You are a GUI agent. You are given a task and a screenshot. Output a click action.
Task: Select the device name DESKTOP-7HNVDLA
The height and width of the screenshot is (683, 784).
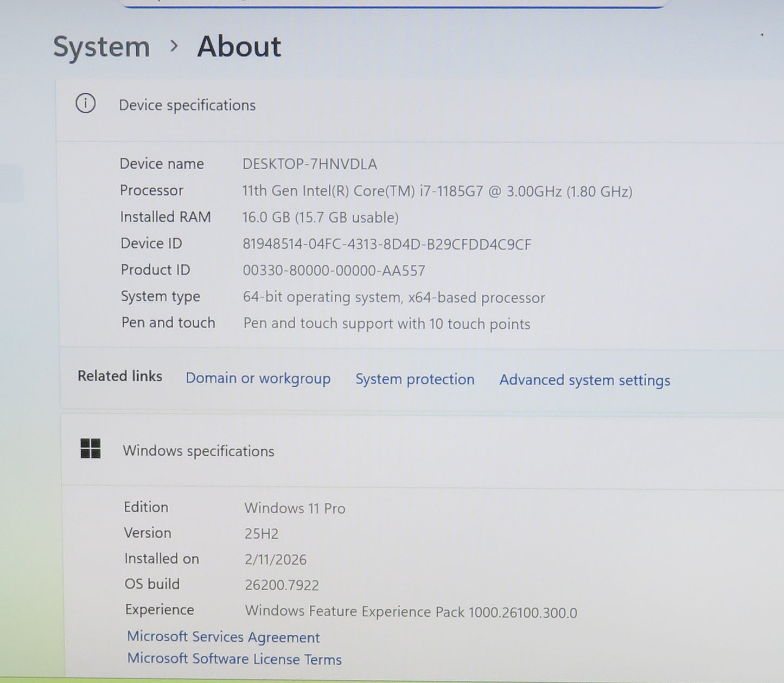(x=310, y=164)
